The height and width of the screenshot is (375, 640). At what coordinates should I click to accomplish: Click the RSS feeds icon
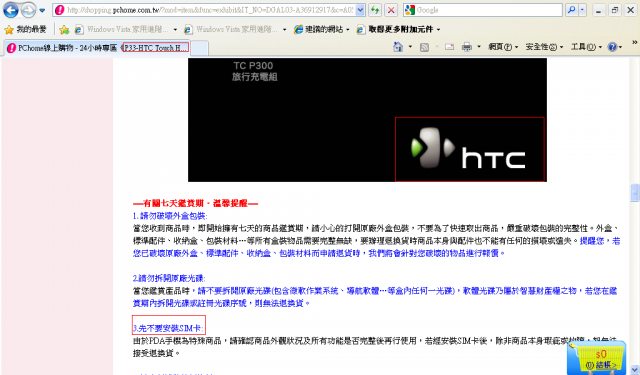pyautogui.click(x=424, y=47)
